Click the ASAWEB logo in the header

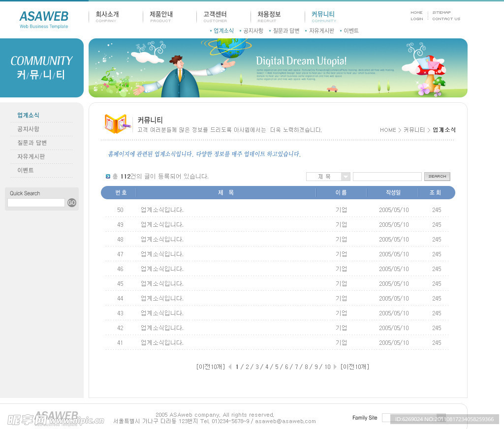pyautogui.click(x=44, y=20)
